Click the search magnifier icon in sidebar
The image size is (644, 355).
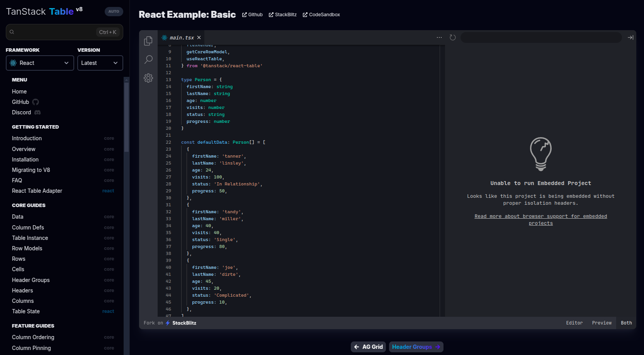click(x=12, y=32)
